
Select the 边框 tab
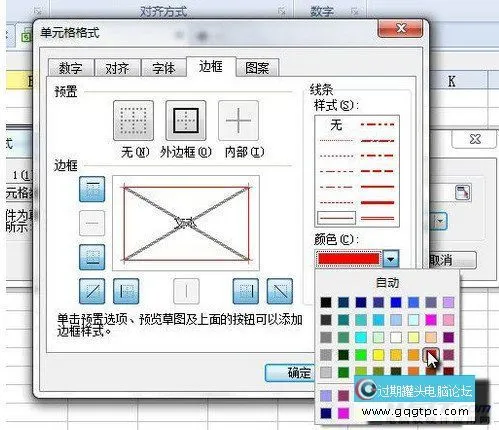click(x=211, y=66)
